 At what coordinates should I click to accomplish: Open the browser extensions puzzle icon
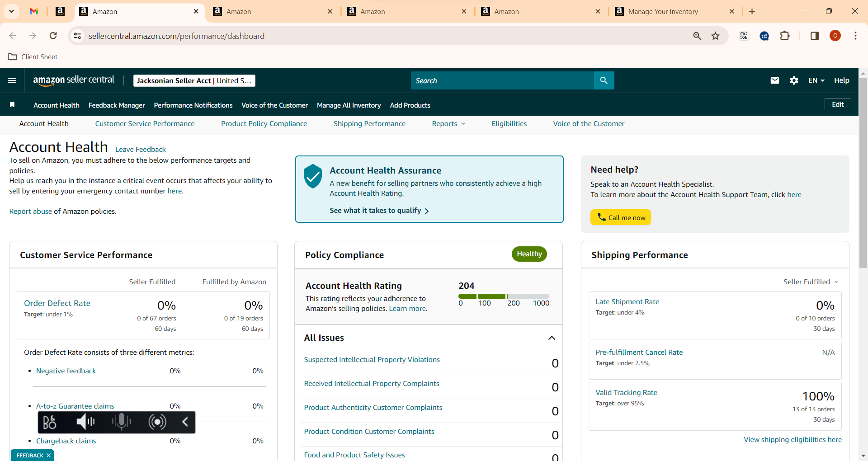[785, 36]
